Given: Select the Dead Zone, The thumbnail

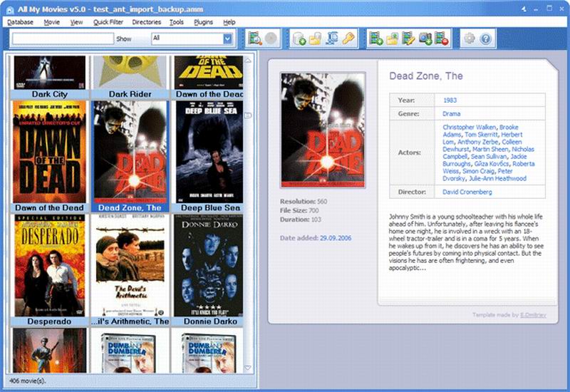Looking at the screenshot, I should pos(130,156).
